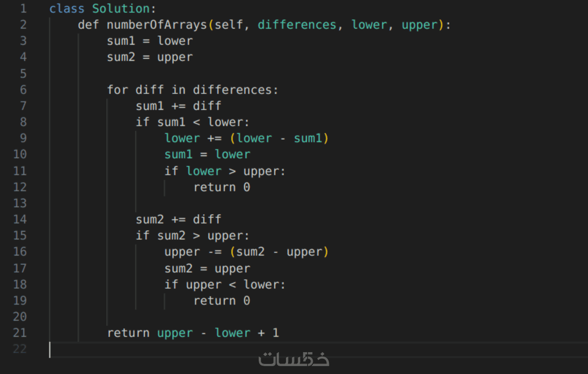Click the opening parenthesis on line 9

click(x=232, y=138)
